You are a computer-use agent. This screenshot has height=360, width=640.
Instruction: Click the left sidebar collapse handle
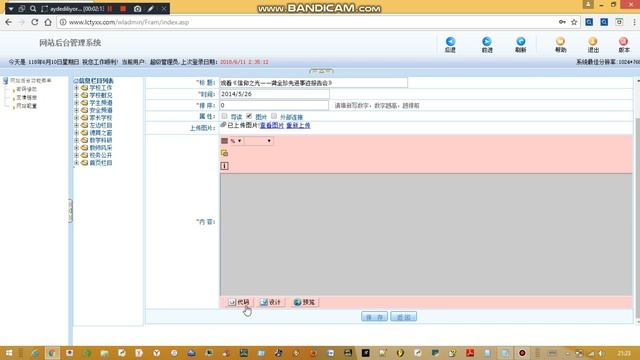click(70, 211)
